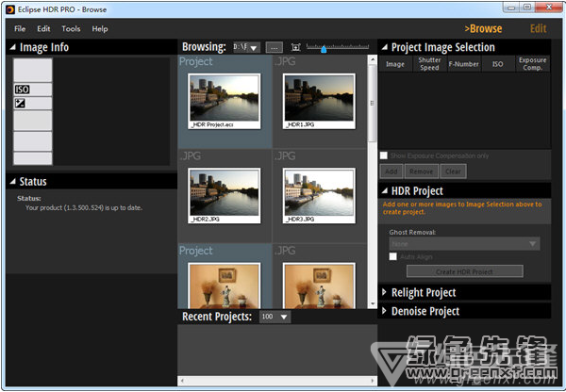566x392 pixels.
Task: Click the exposure compensation icon in Image Info
Action: (x=20, y=104)
